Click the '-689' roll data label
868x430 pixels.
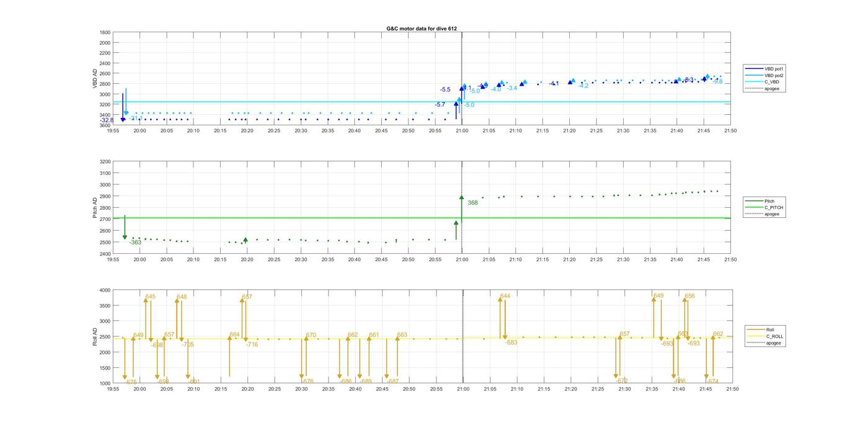click(365, 382)
